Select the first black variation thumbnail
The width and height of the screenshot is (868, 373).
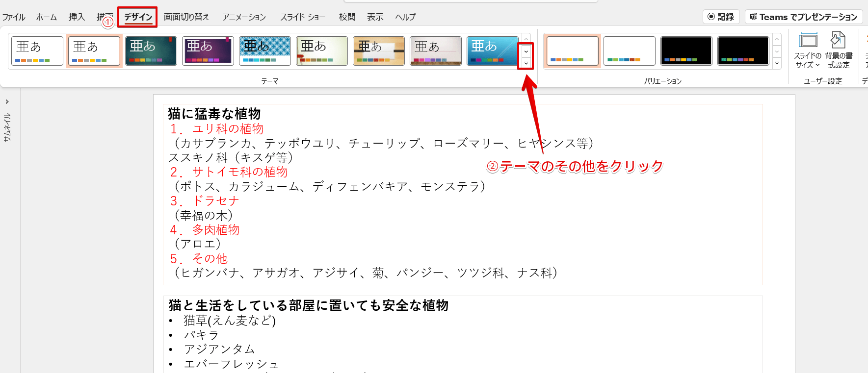[686, 51]
